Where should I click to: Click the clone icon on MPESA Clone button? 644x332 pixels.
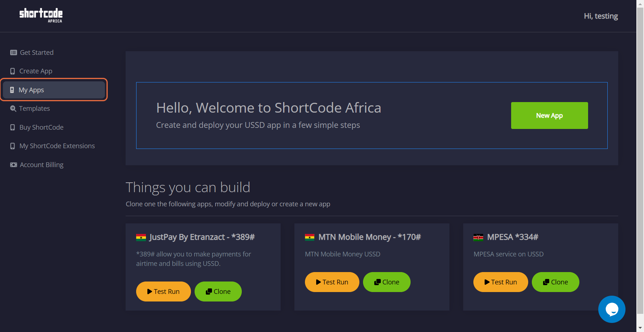pyautogui.click(x=546, y=282)
